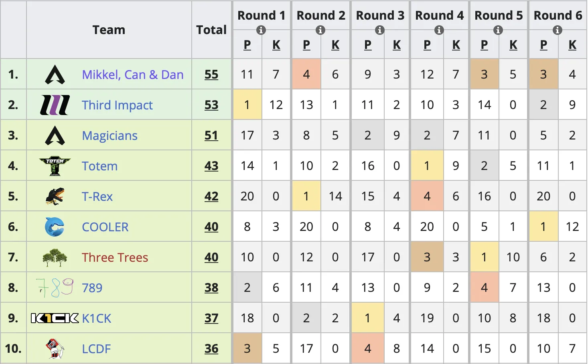Click the LCDF team logo
This screenshot has height=364, width=588.
pos(55,349)
